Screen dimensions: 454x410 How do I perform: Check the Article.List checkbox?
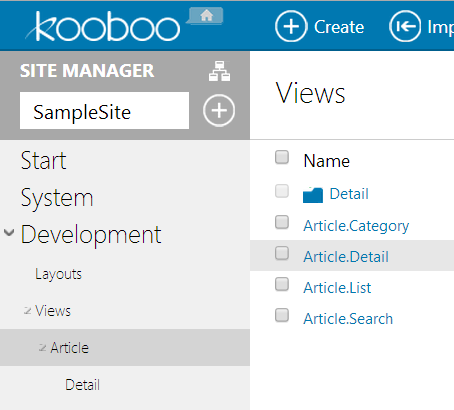pyautogui.click(x=282, y=284)
